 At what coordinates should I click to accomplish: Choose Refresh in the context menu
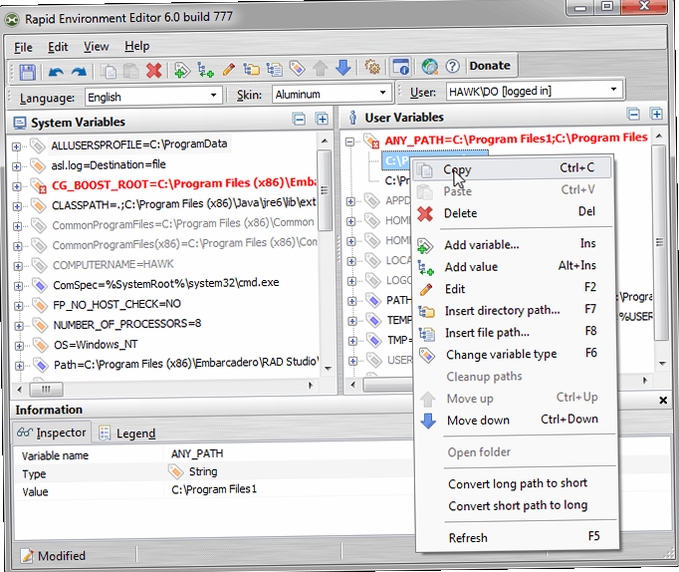[x=518, y=537]
